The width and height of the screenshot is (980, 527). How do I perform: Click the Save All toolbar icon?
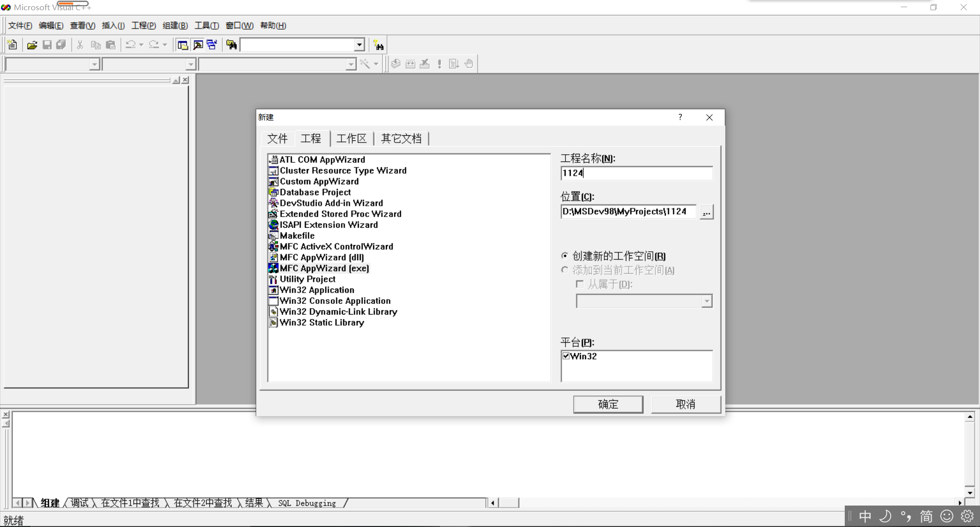[x=61, y=45]
